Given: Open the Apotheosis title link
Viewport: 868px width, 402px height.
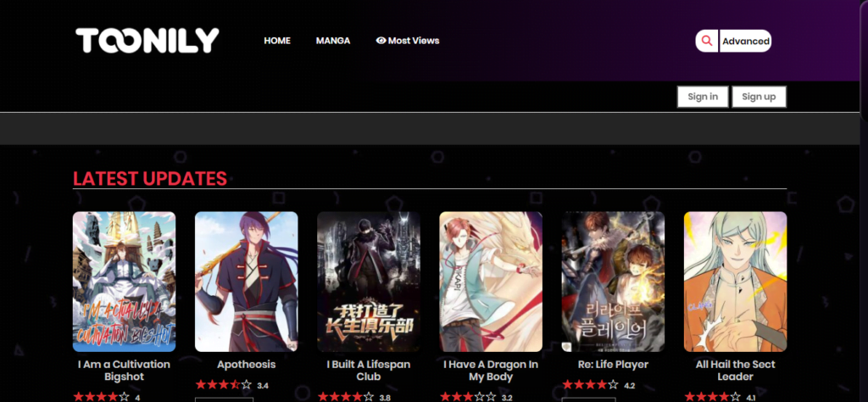Looking at the screenshot, I should click(247, 365).
